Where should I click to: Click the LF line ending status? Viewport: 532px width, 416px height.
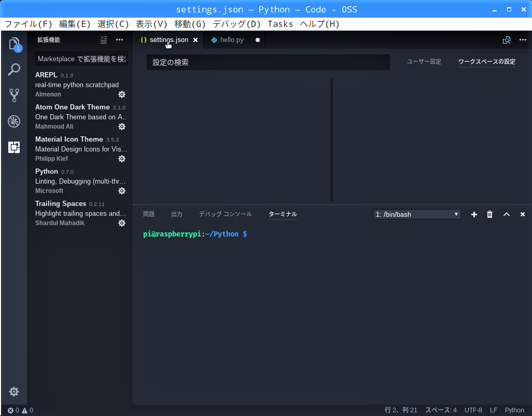pos(493,410)
